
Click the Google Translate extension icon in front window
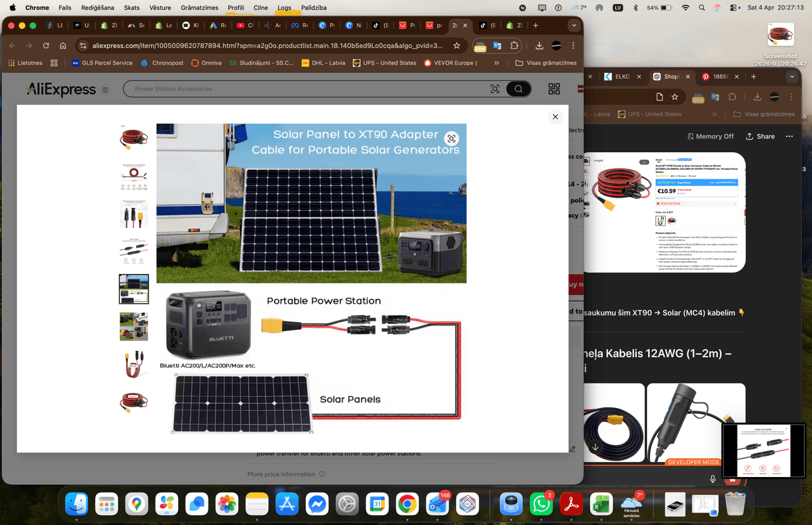click(497, 45)
